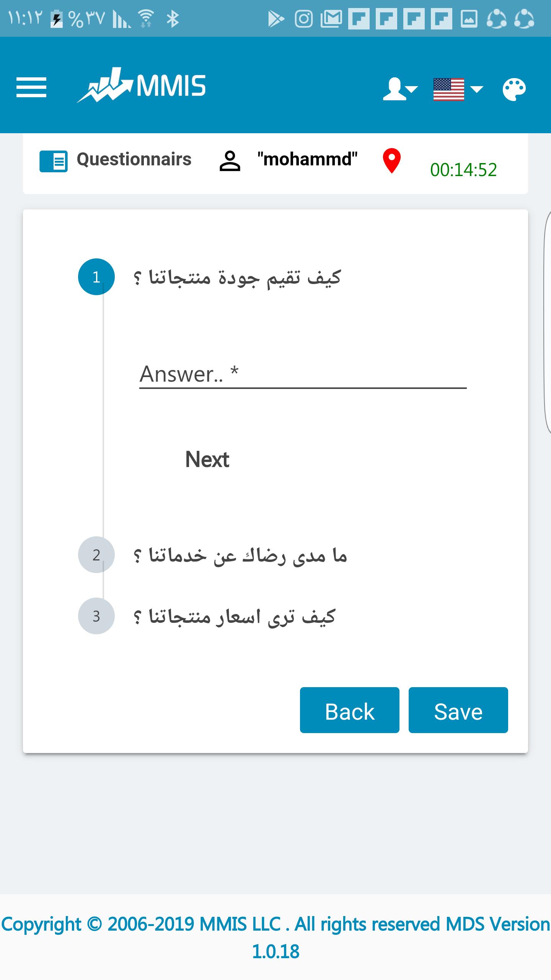Focus the Answer input field
551x980 pixels.
tap(303, 374)
